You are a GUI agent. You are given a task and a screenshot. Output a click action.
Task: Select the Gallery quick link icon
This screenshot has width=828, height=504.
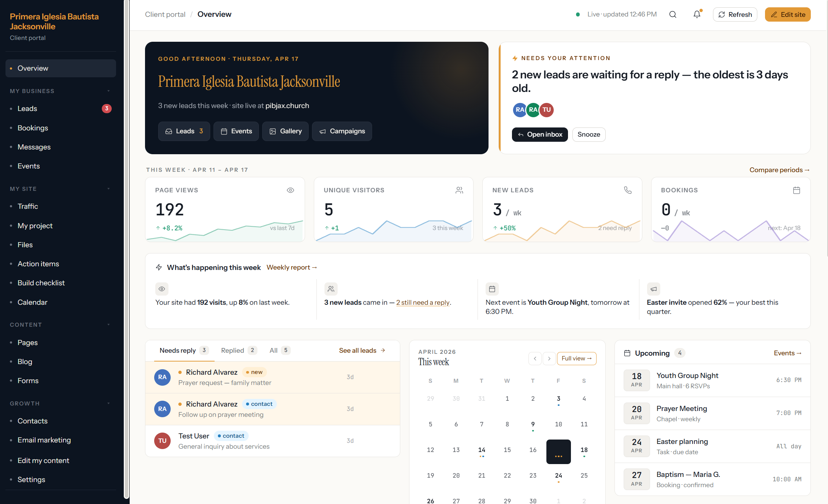pyautogui.click(x=272, y=131)
